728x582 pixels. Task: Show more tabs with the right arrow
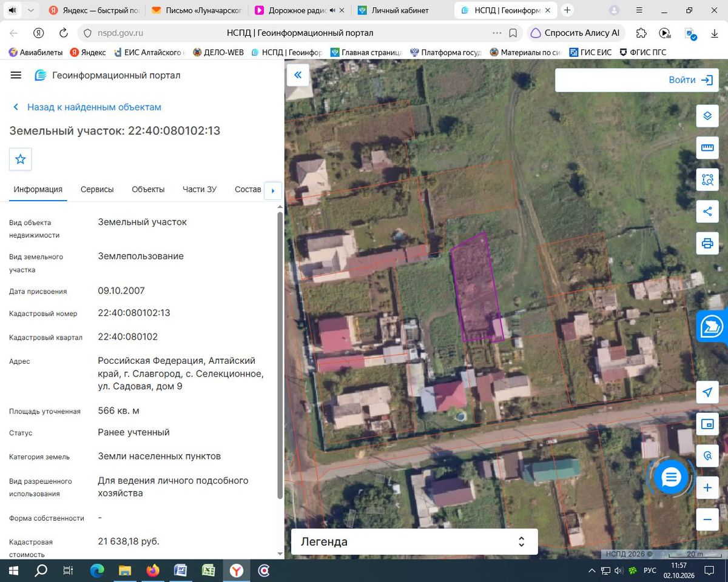point(272,191)
